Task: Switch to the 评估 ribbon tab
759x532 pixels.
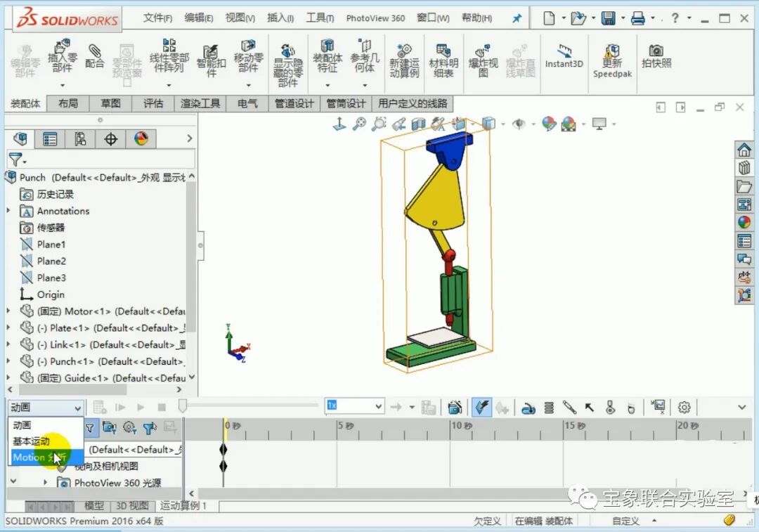Action: pos(153,103)
